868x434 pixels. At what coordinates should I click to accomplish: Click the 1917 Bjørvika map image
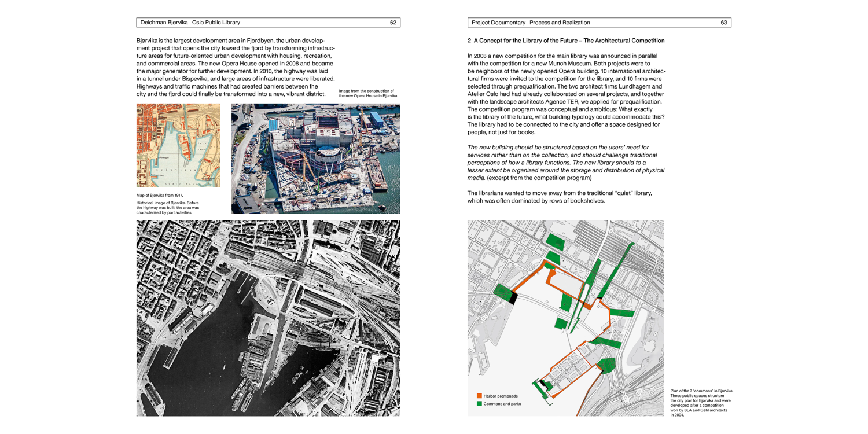pos(178,145)
